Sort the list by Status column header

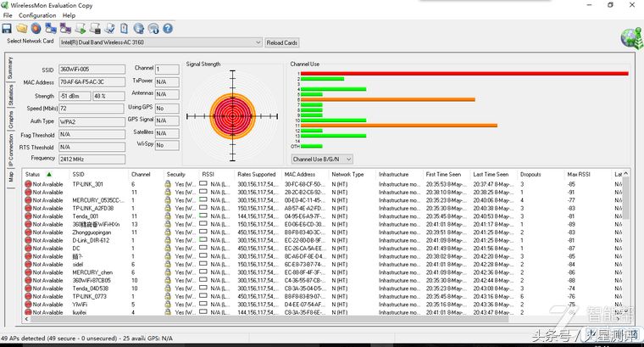pyautogui.click(x=34, y=174)
